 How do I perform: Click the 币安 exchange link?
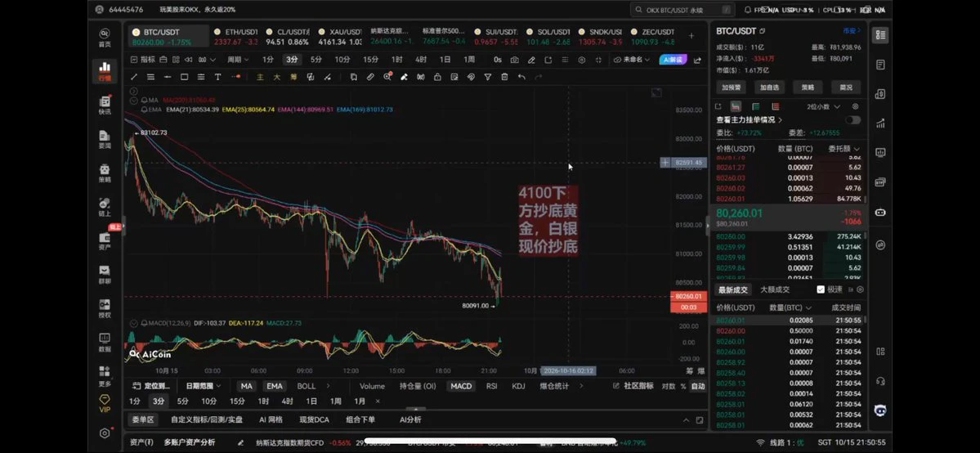coord(851,30)
